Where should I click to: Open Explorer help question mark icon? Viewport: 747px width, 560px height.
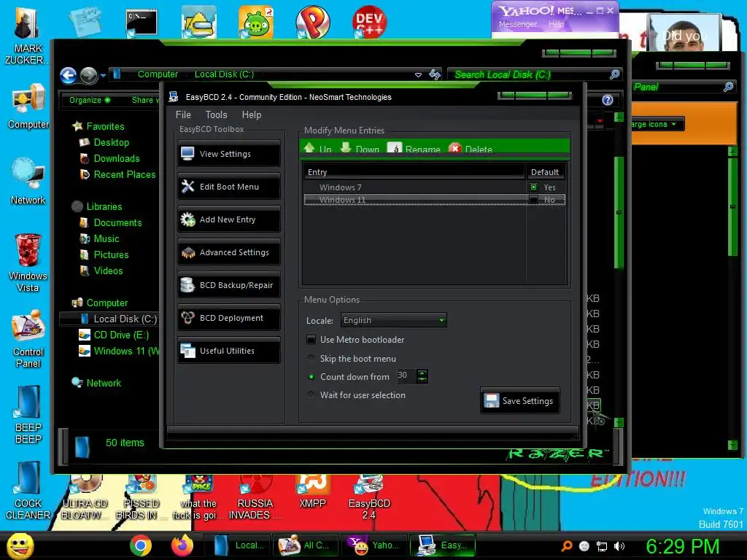(608, 100)
